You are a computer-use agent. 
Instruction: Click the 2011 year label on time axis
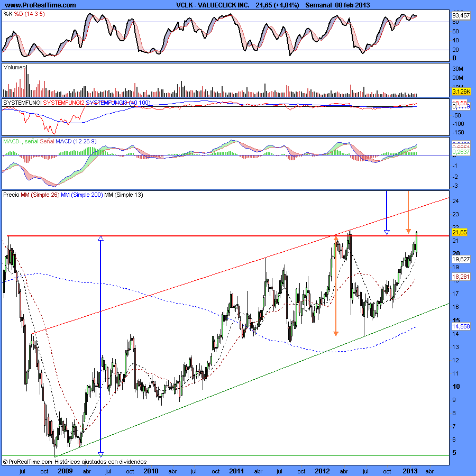pyautogui.click(x=236, y=471)
